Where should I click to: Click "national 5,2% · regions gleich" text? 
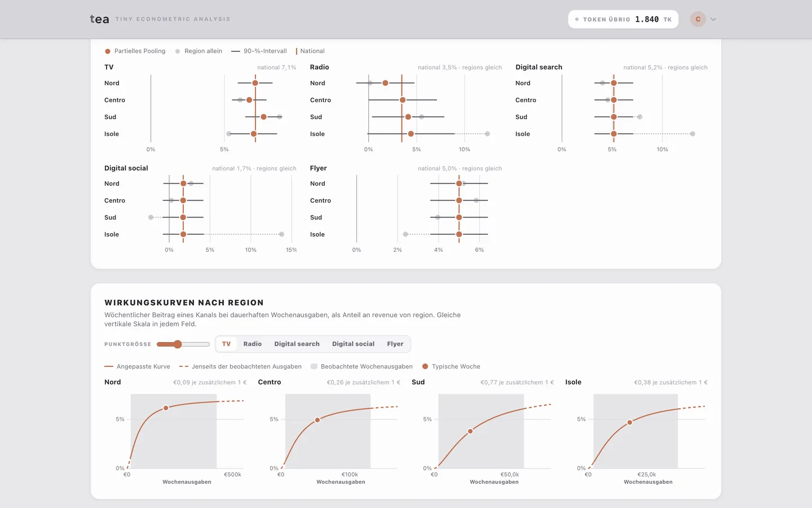(665, 68)
